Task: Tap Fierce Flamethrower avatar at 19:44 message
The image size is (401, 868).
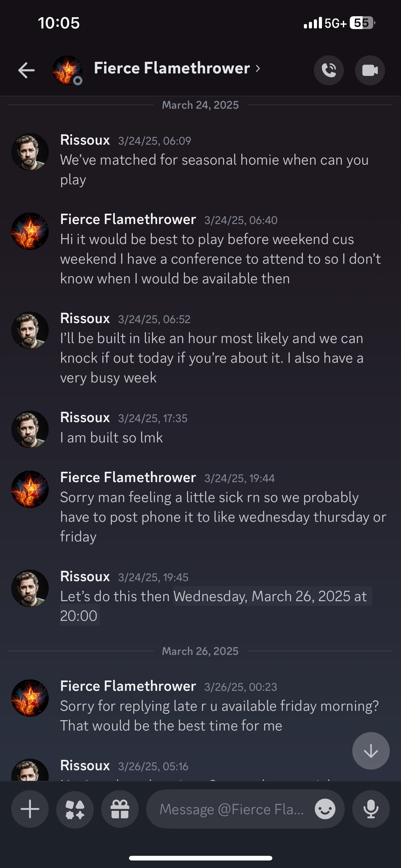Action: [x=30, y=489]
